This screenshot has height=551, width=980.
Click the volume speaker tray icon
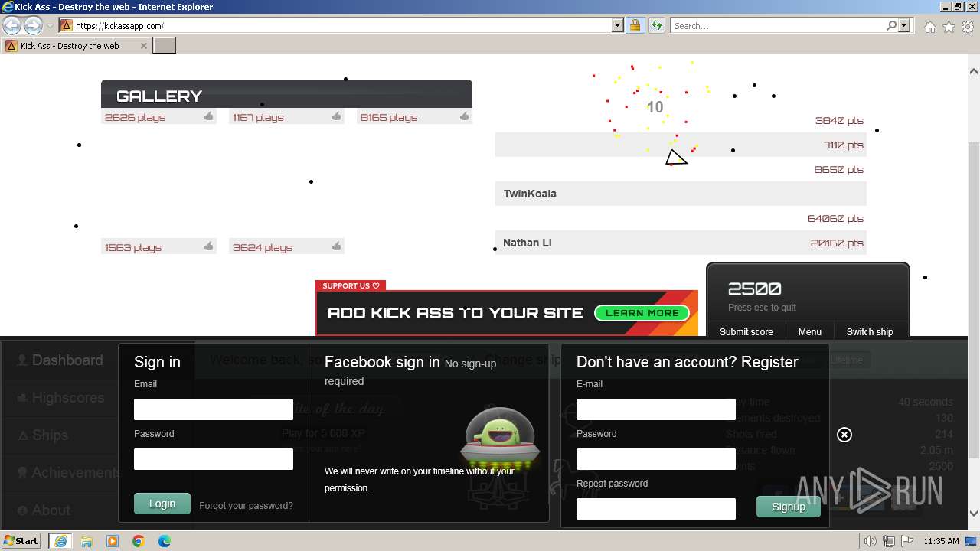871,541
